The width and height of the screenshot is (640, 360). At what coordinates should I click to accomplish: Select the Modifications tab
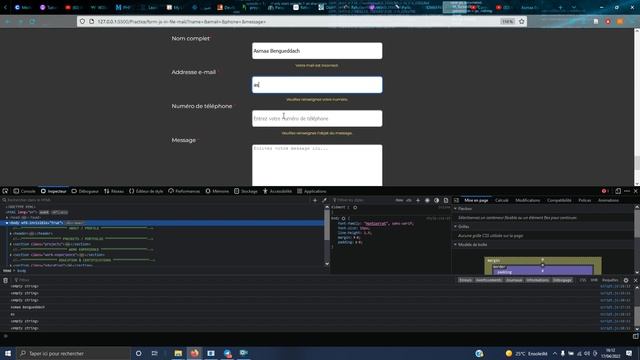527,200
